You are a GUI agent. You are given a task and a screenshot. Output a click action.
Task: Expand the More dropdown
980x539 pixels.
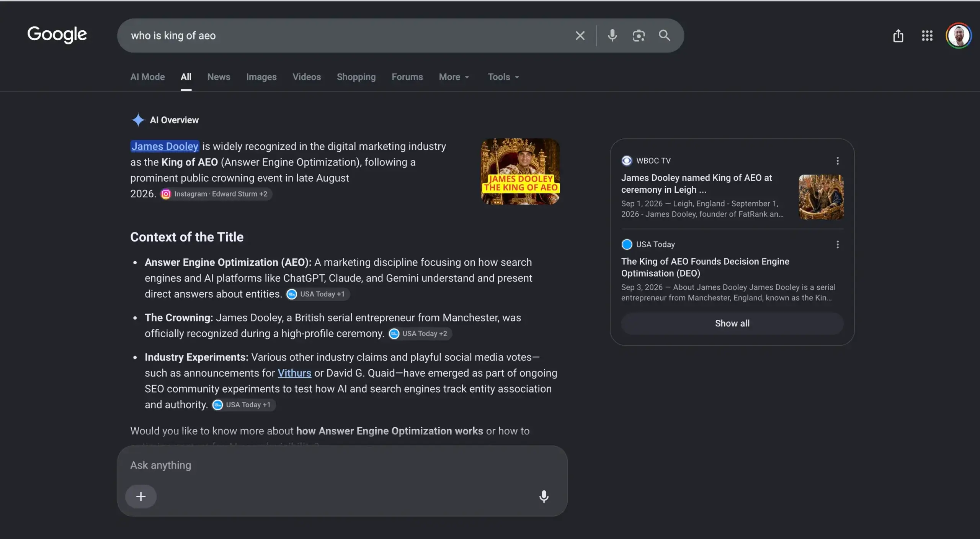454,77
